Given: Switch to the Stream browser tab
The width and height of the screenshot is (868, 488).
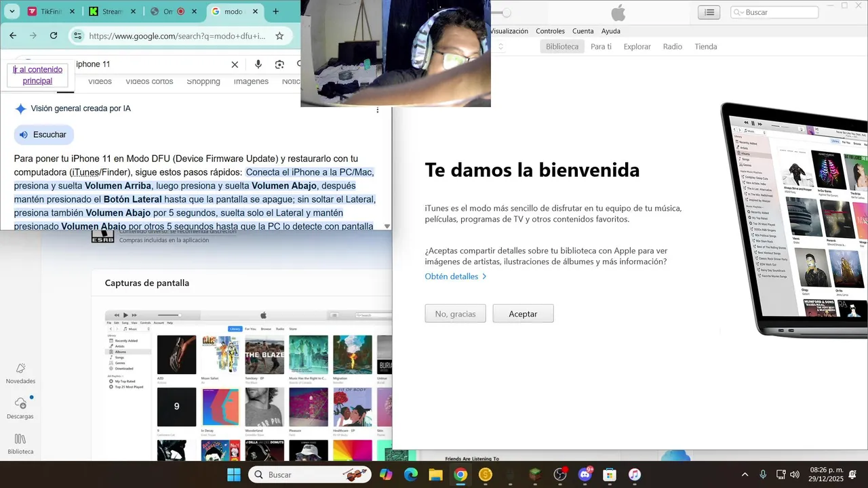Looking at the screenshot, I should click(x=113, y=12).
